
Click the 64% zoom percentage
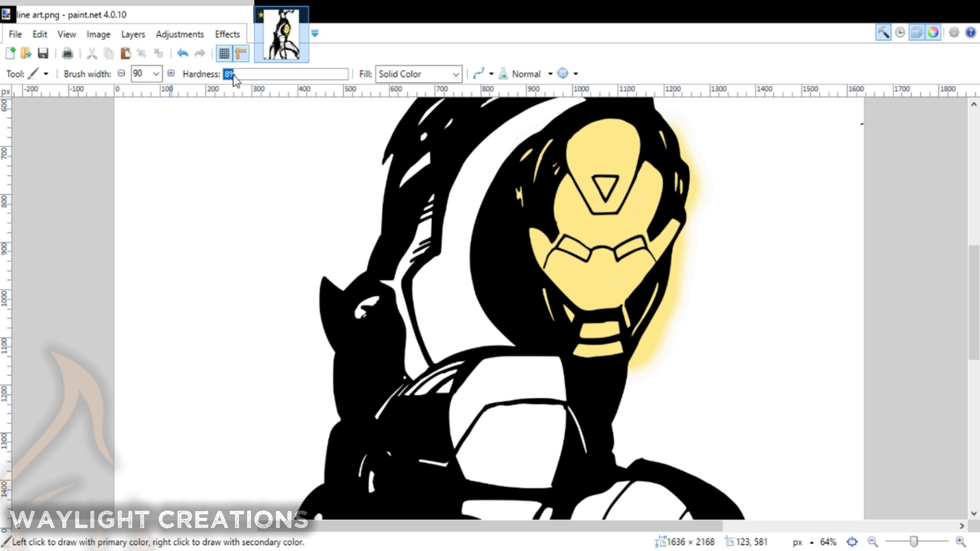828,542
